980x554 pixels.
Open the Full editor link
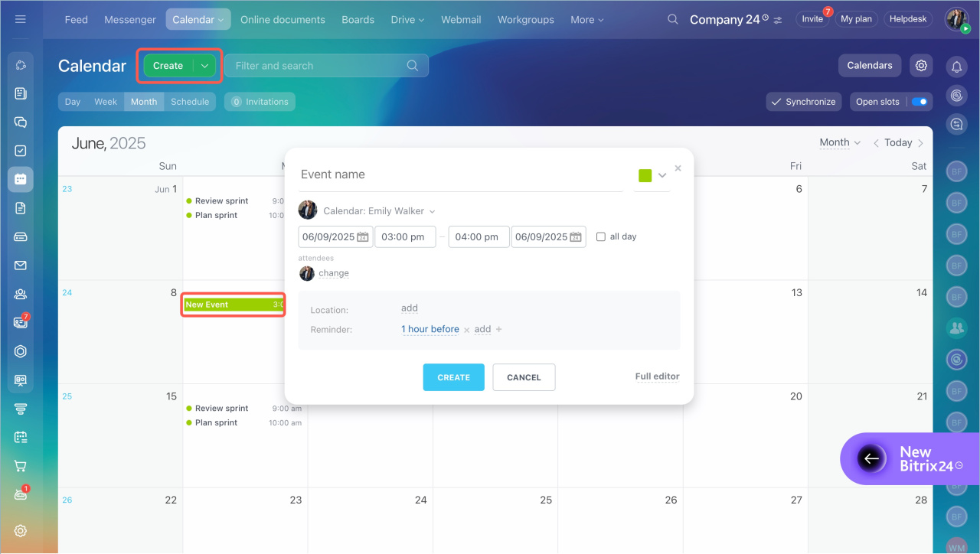pyautogui.click(x=657, y=376)
